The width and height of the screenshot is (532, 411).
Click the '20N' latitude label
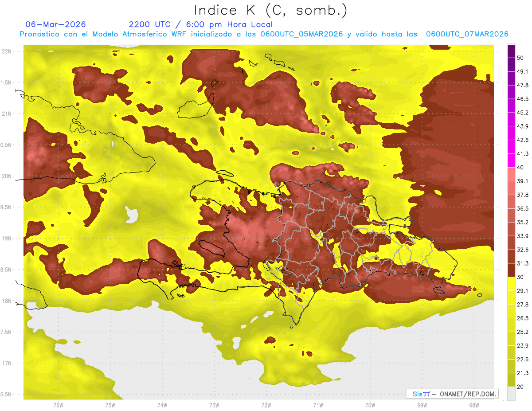click(8, 176)
